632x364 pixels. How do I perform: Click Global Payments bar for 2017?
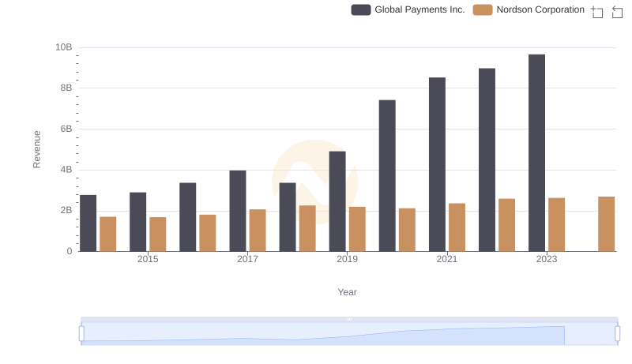pyautogui.click(x=238, y=211)
